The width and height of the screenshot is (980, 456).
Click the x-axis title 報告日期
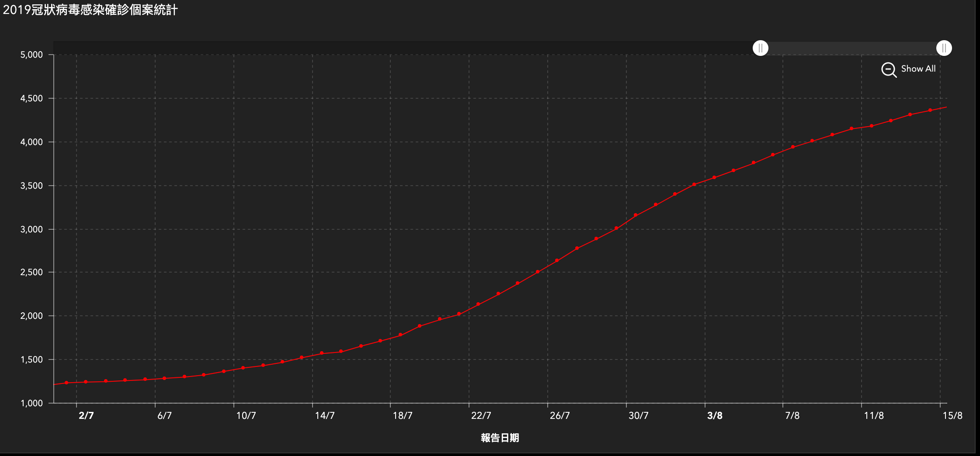click(500, 438)
